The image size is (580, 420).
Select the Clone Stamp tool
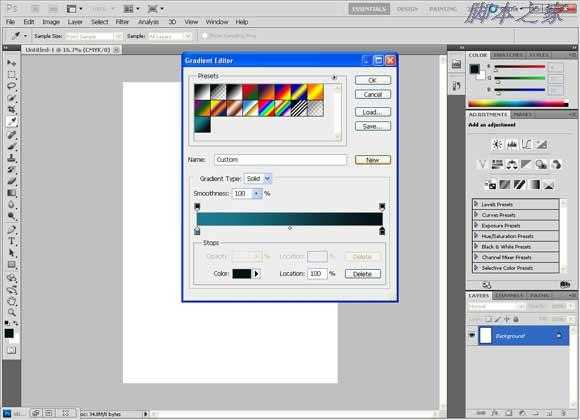point(11,157)
